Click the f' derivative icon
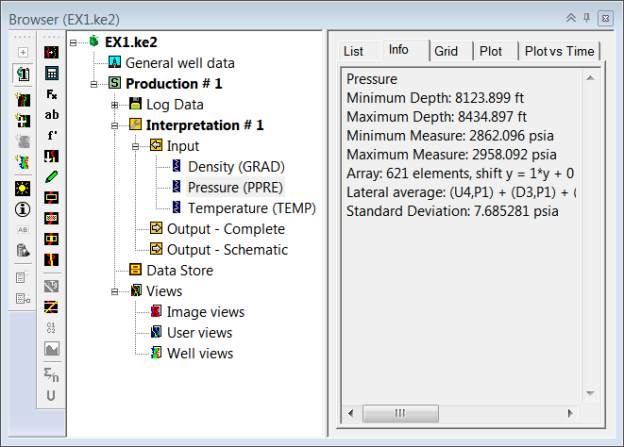 tap(51, 135)
